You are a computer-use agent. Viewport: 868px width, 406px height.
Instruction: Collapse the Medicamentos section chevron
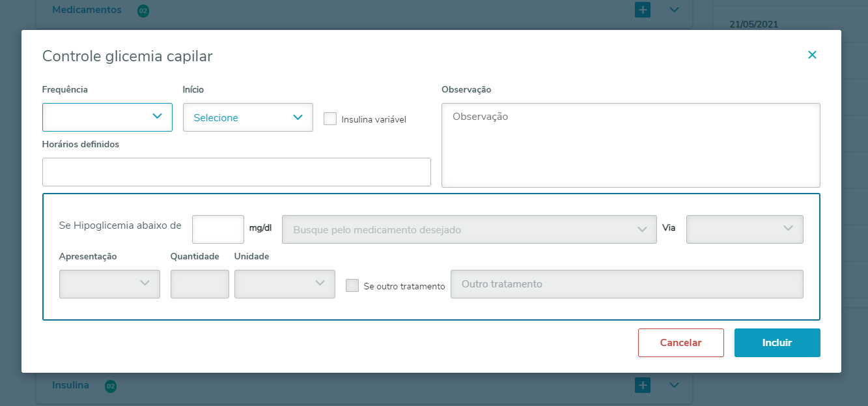pyautogui.click(x=674, y=10)
